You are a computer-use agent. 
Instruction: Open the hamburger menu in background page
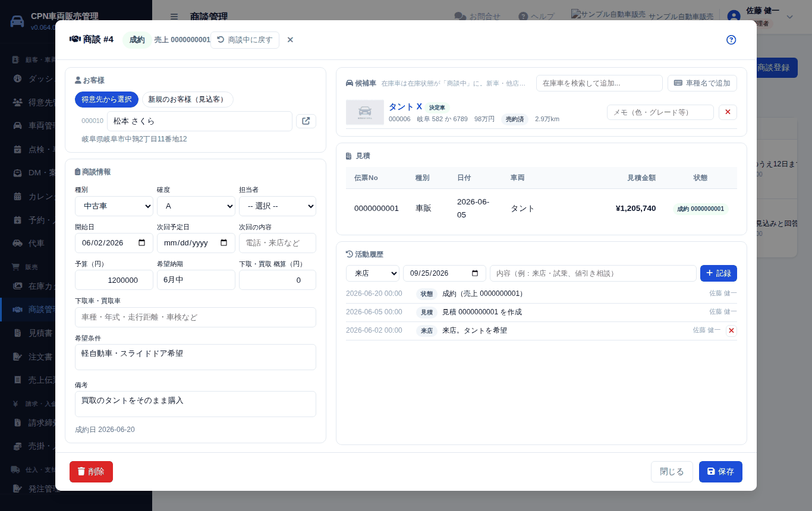(174, 17)
